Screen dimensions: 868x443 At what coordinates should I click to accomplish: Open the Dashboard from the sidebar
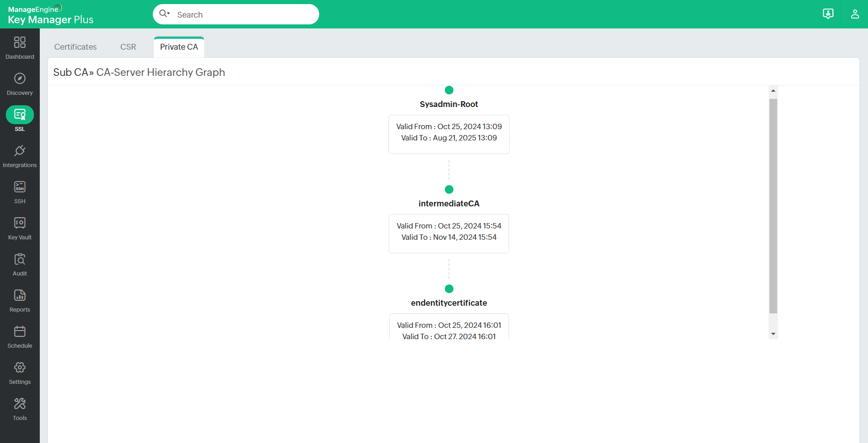(19, 47)
